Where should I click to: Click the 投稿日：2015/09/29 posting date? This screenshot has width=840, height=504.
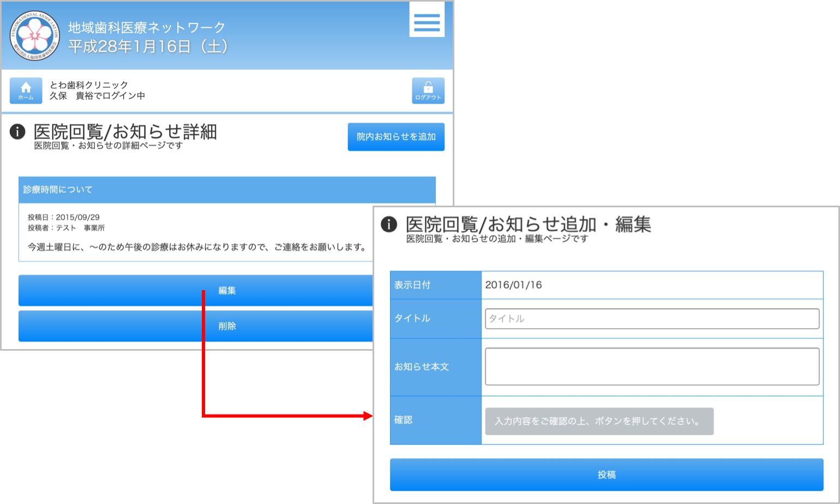[64, 217]
